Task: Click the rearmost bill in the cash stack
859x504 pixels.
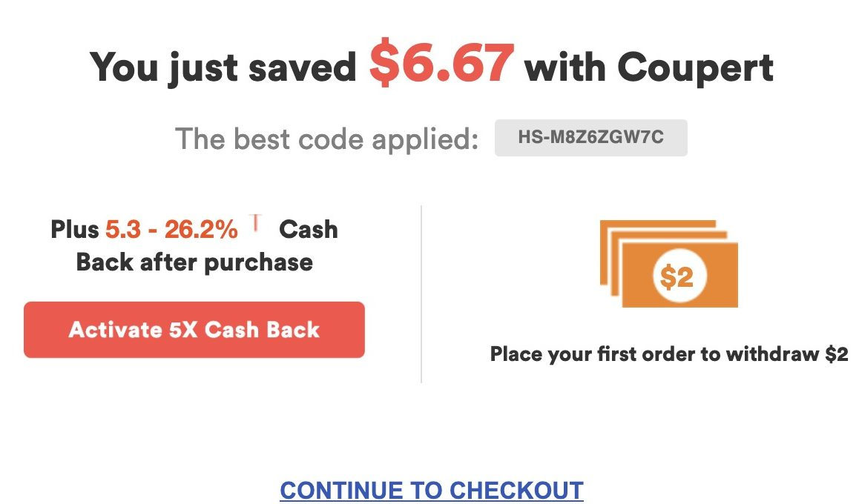Action: [658, 224]
